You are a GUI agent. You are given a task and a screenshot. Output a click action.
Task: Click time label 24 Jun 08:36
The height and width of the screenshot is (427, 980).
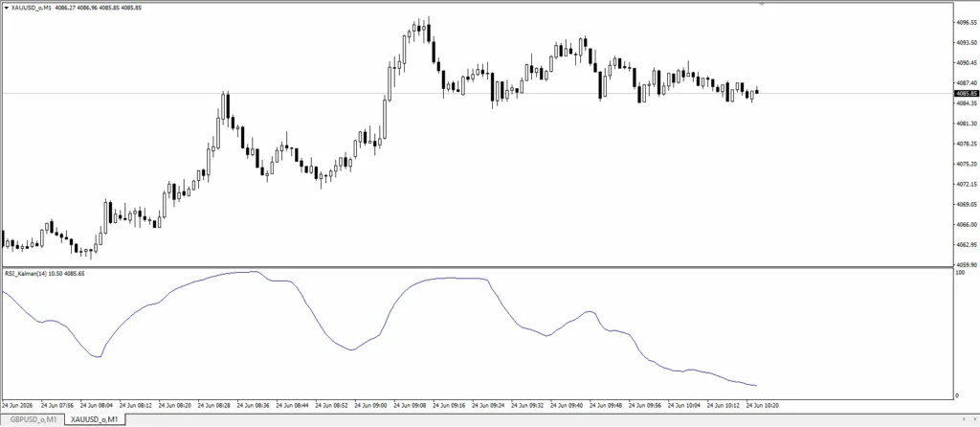(x=253, y=405)
